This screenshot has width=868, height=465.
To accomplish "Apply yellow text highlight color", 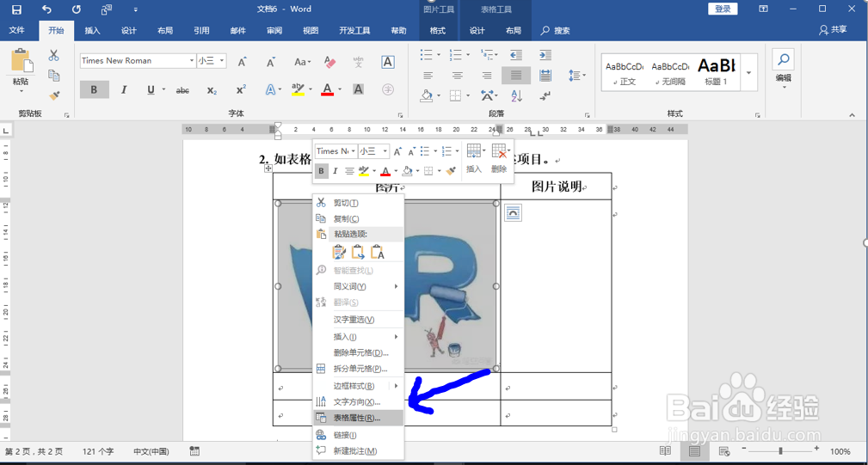I will 298,89.
